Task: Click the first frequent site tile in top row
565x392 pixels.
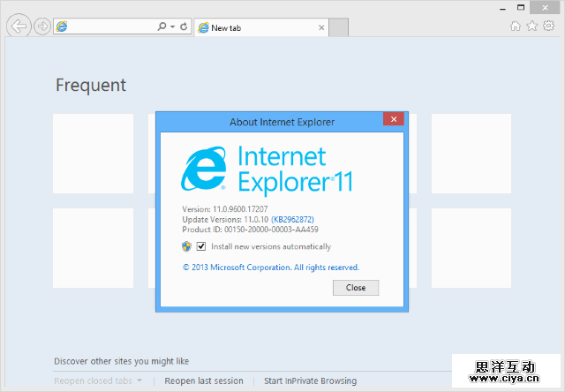Action: [x=94, y=154]
